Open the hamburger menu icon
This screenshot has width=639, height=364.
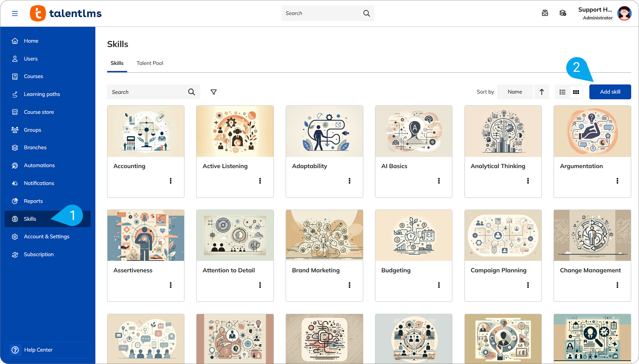(x=15, y=13)
